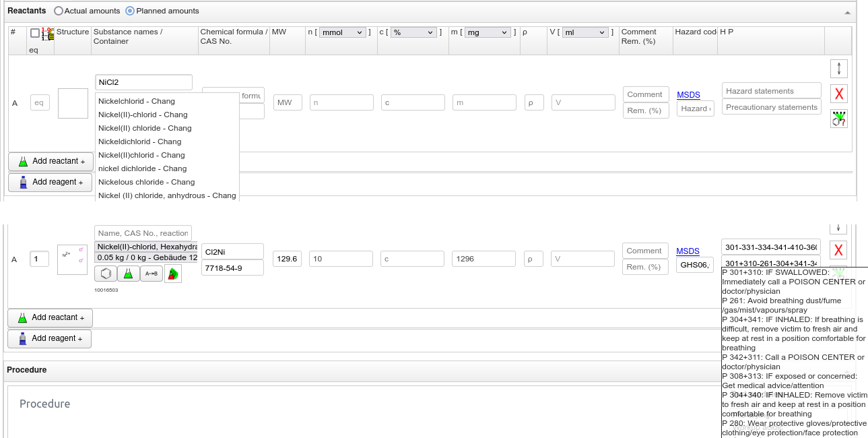Choose 'Nickelous chloride - Chang' from the suggestions
868x438 pixels.
(x=146, y=182)
